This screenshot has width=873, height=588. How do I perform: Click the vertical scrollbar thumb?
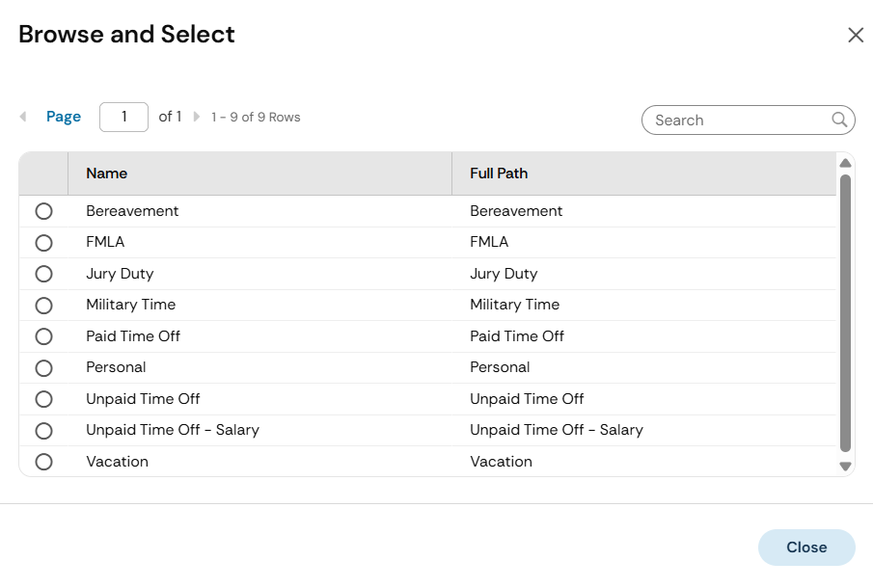coord(845,313)
